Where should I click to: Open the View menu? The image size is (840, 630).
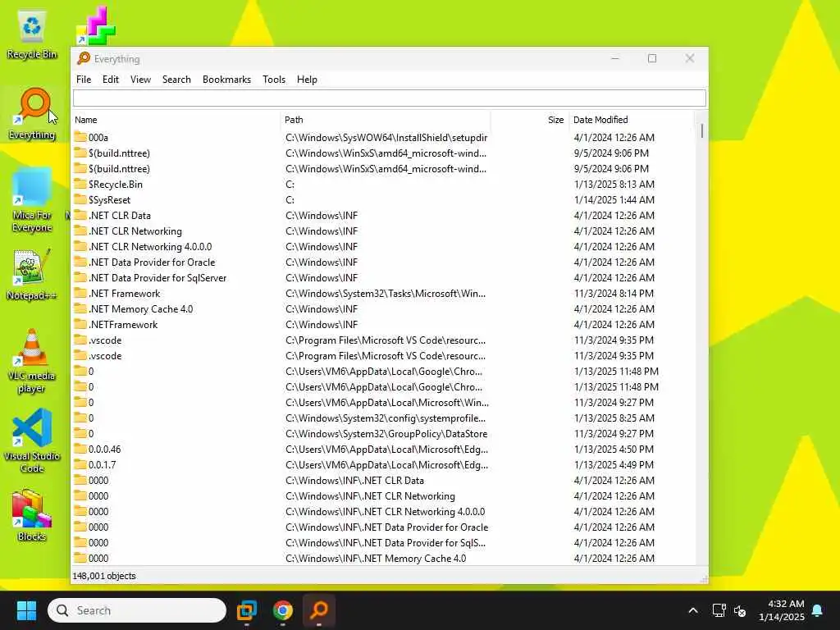click(140, 80)
